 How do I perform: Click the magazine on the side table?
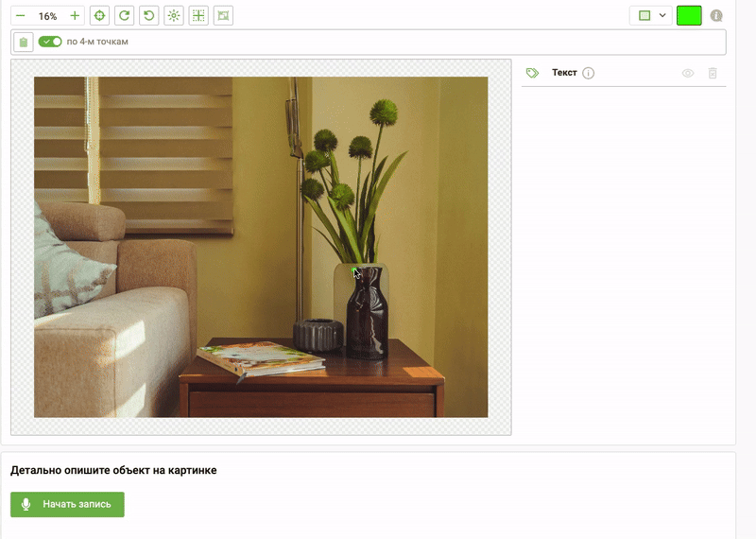(x=261, y=359)
